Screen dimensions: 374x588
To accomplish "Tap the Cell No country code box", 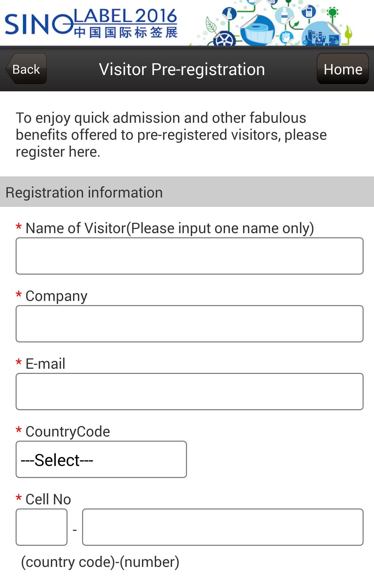I will [x=42, y=527].
